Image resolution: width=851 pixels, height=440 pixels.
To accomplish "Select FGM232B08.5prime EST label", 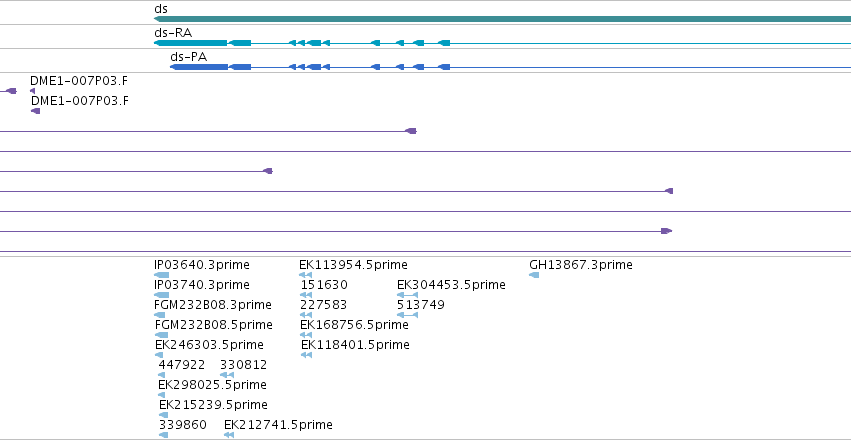I will click(x=214, y=324).
